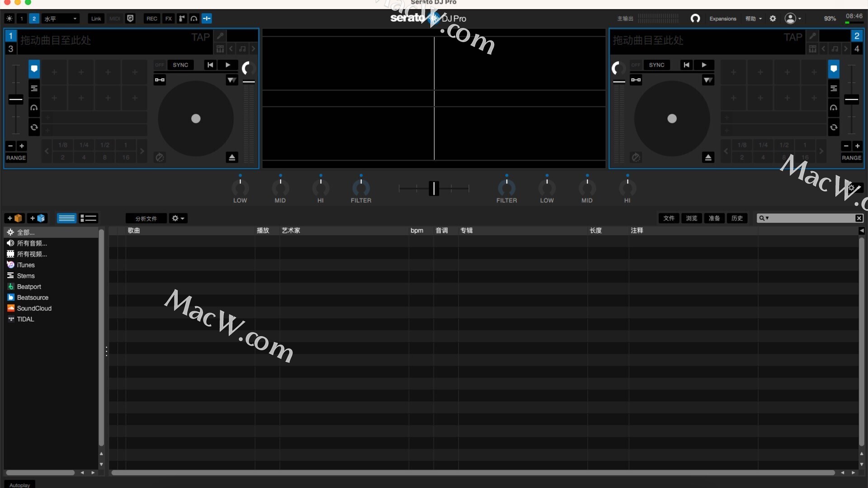
Task: Open library settings gear dropdown
Action: coord(178,218)
